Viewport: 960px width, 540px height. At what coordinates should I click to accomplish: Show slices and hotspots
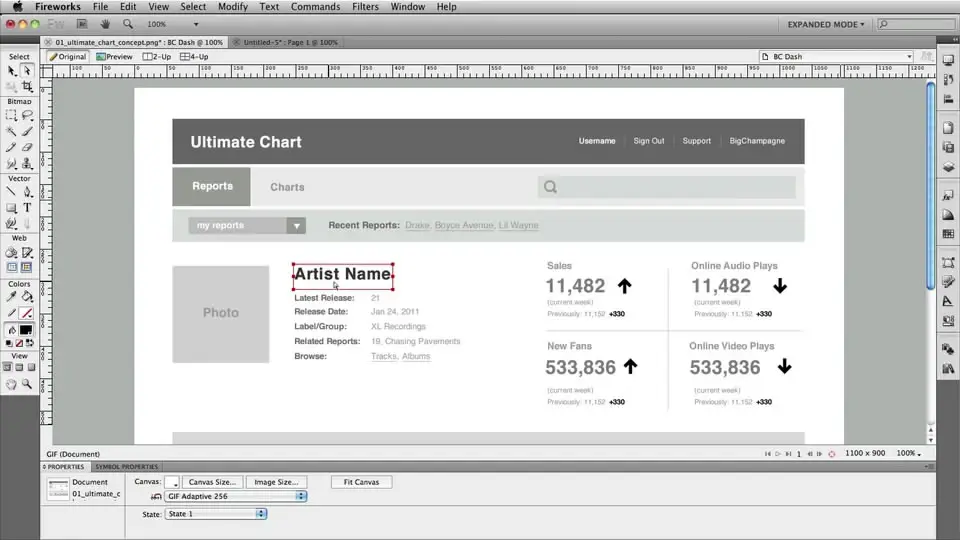coord(27,268)
